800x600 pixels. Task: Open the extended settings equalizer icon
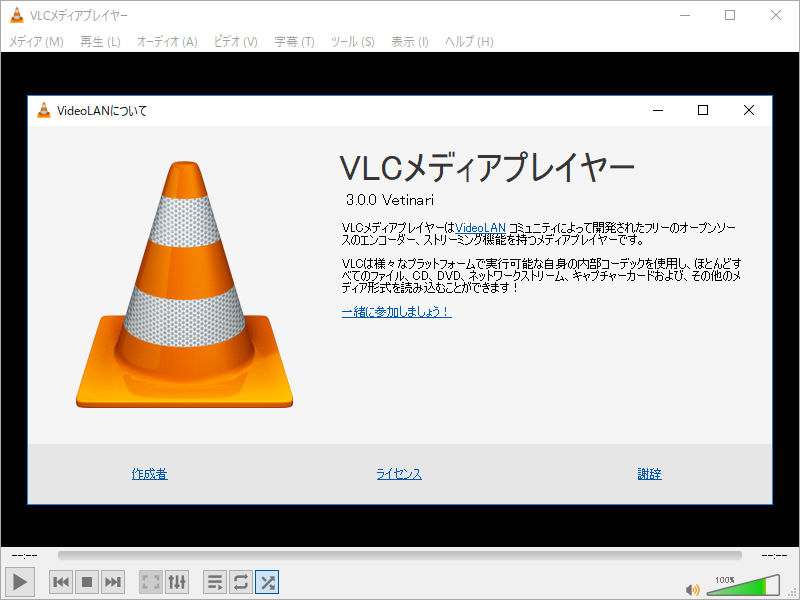coord(177,581)
